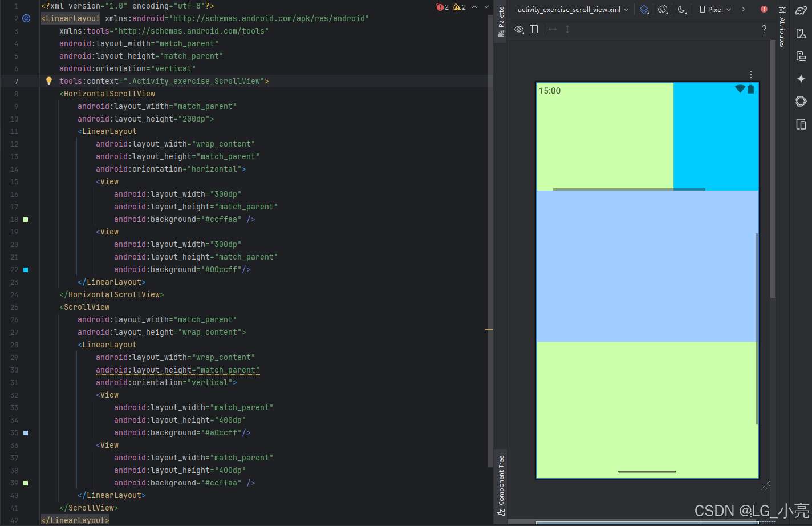
Task: Open the Device Manager sidebar icon
Action: (801, 34)
